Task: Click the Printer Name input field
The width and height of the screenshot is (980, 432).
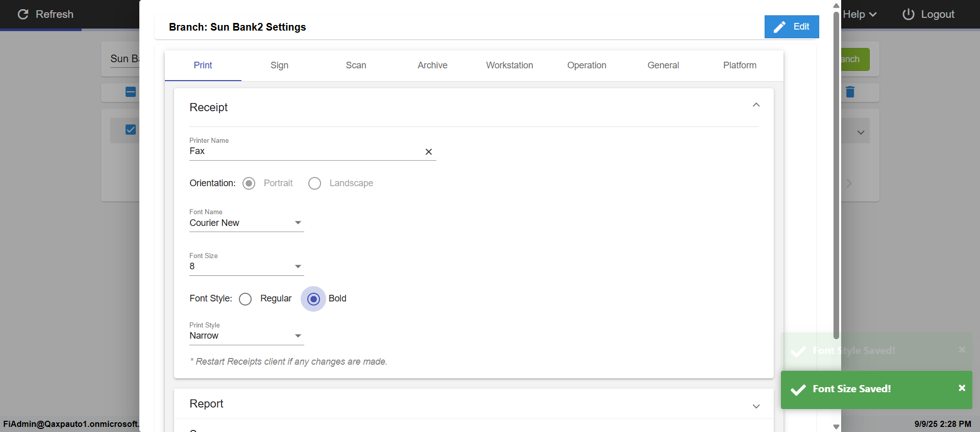Action: pos(304,151)
